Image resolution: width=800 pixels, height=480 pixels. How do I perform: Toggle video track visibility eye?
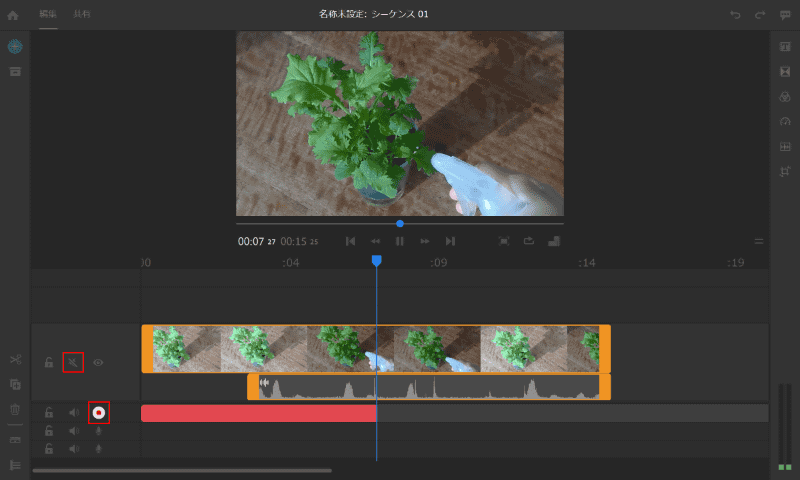(98, 362)
